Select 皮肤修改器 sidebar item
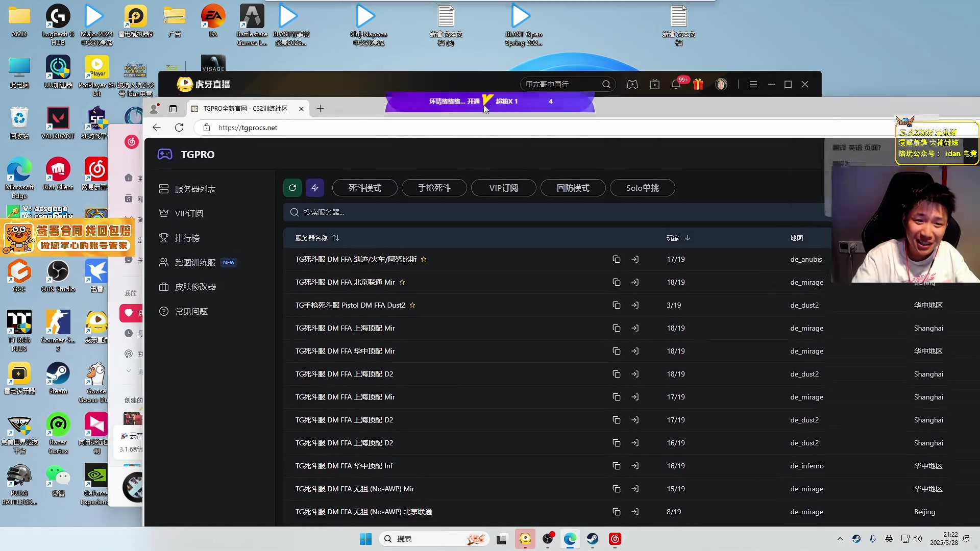This screenshot has width=980, height=551. 195,287
